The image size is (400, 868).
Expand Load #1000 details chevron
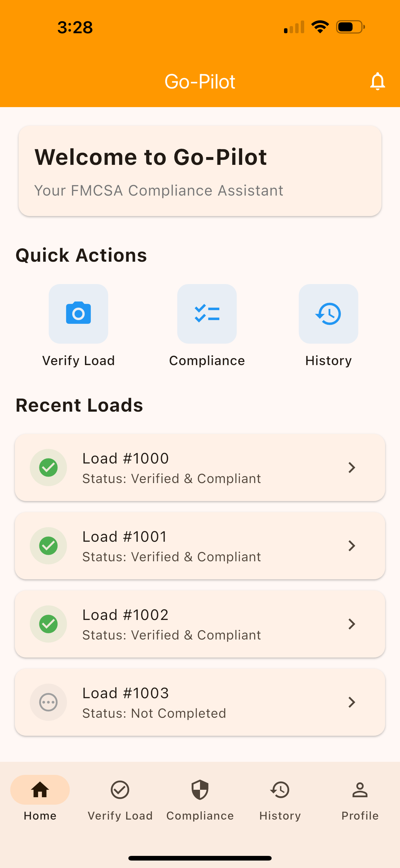(x=352, y=467)
